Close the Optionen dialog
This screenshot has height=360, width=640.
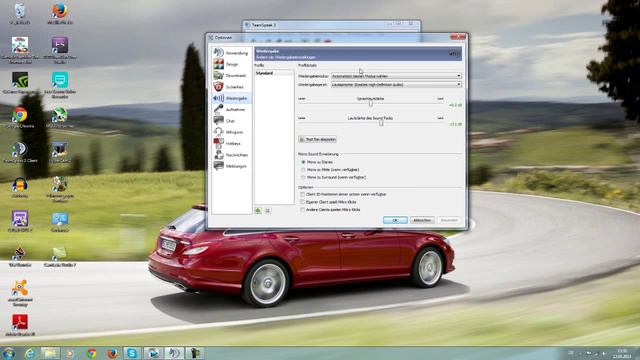[458, 37]
